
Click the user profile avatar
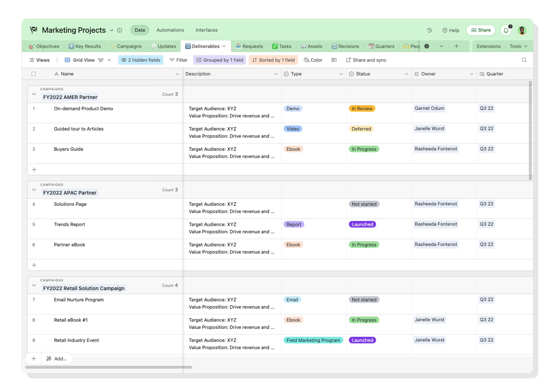tap(522, 30)
